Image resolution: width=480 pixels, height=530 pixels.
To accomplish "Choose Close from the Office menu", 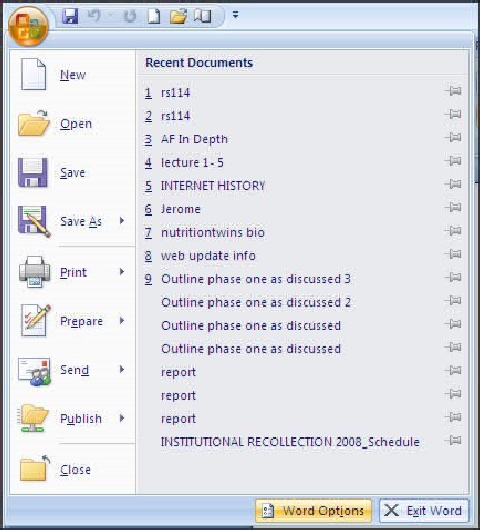I will (73, 469).
